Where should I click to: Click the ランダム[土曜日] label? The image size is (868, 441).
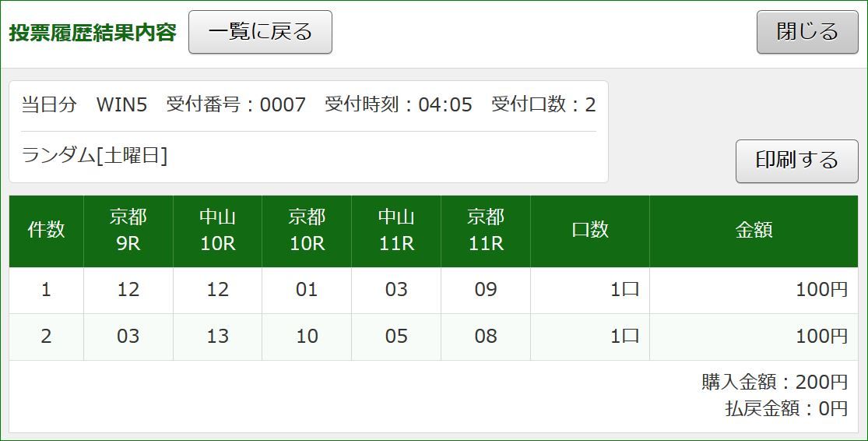tap(94, 156)
